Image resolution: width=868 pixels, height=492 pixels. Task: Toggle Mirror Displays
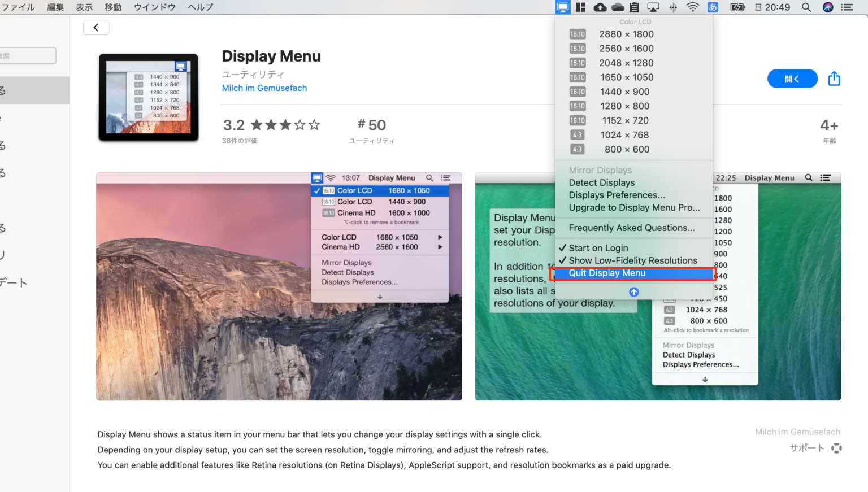600,169
